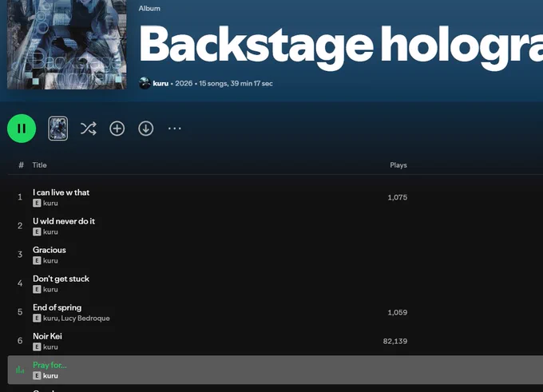Click explicit badge on Don't get stuck
Screen dimensions: 543x392
37,290
